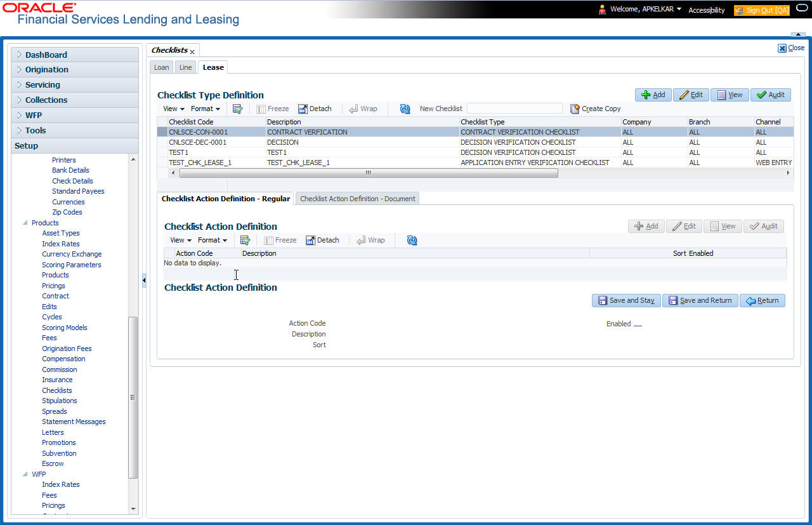Screen dimensions: 812x525
Task: Open Checklists in the Setup tree
Action: tap(57, 390)
